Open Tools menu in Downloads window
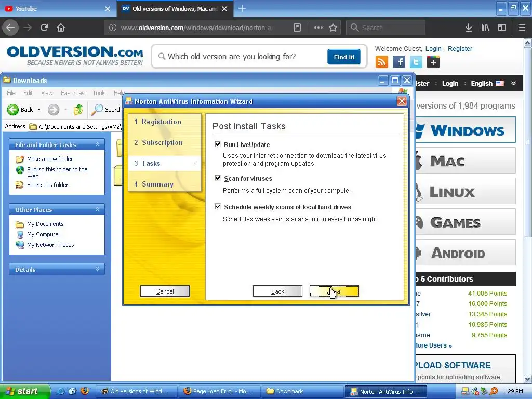 (99, 93)
